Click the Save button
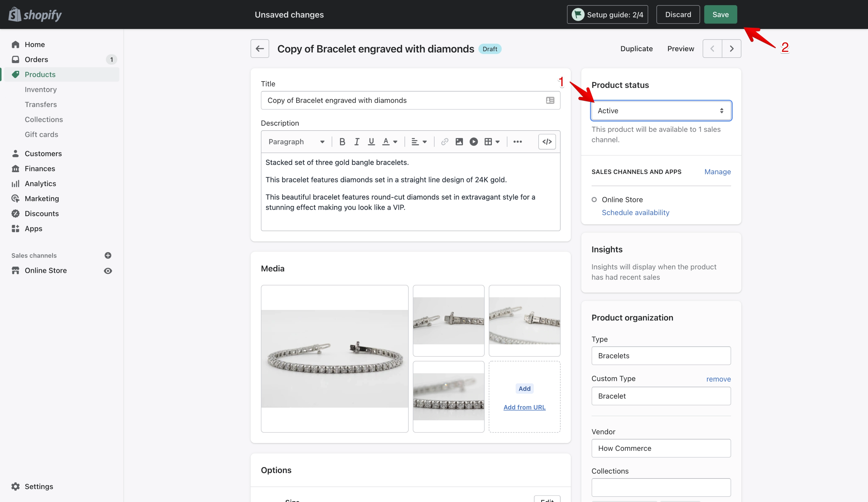This screenshot has width=868, height=502. click(x=720, y=14)
